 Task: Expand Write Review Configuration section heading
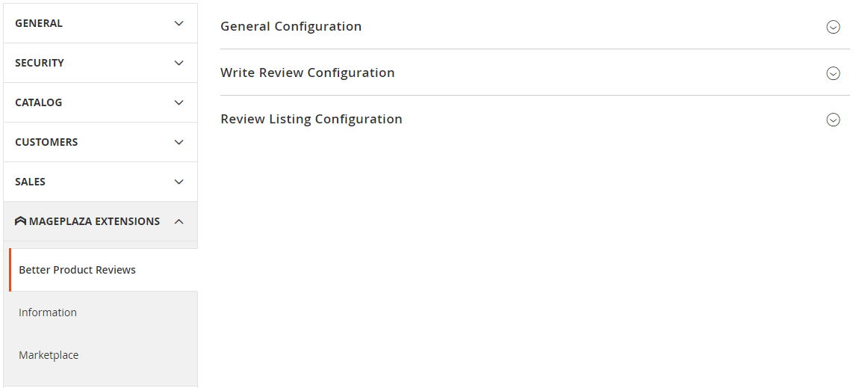coord(307,73)
